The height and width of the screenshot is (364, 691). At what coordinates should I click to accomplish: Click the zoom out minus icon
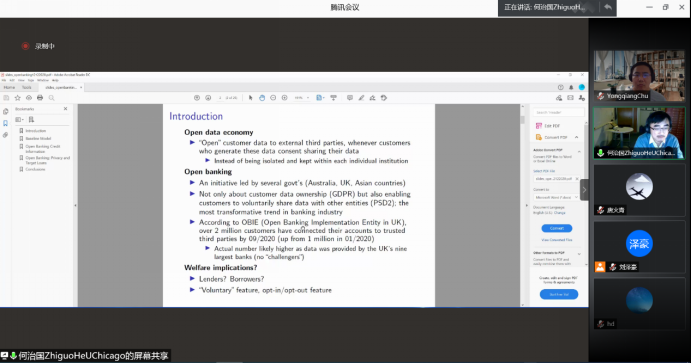pyautogui.click(x=273, y=98)
